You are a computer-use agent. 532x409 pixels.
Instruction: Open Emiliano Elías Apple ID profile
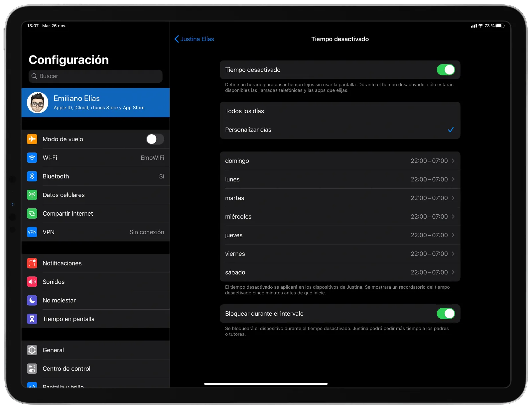click(x=95, y=103)
